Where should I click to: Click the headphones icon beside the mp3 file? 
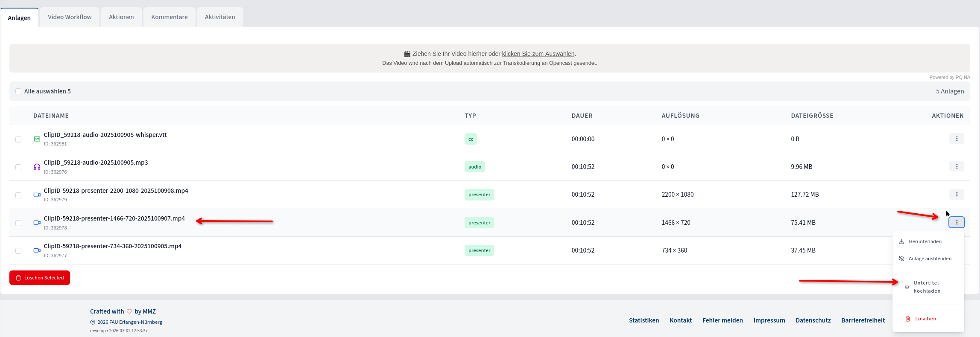coord(37,167)
